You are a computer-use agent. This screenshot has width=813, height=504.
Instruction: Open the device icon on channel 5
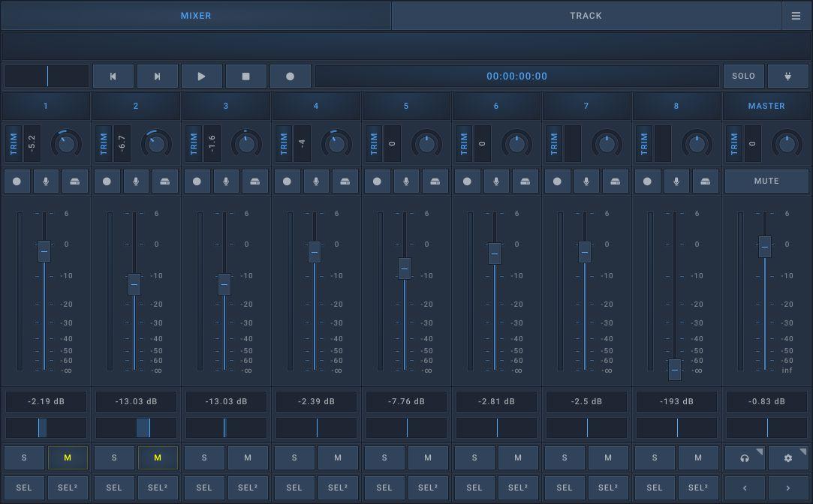(x=435, y=181)
